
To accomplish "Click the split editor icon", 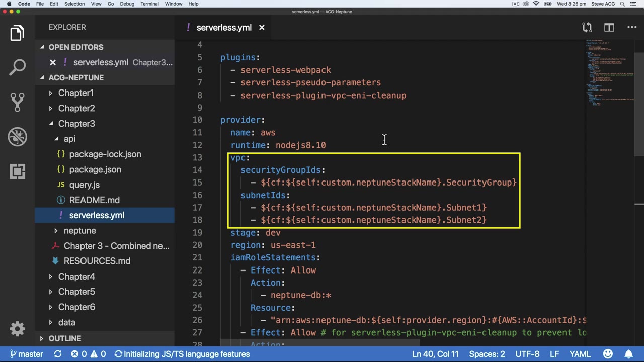I will [x=609, y=28].
